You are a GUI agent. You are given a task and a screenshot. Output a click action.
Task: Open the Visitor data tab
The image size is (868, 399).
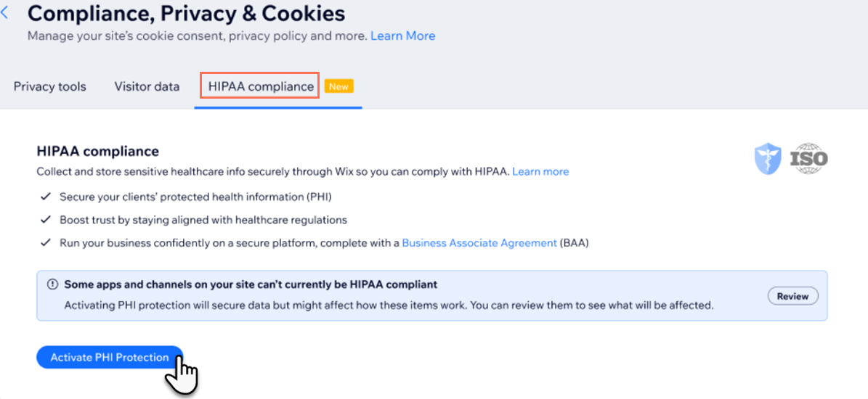pos(147,87)
